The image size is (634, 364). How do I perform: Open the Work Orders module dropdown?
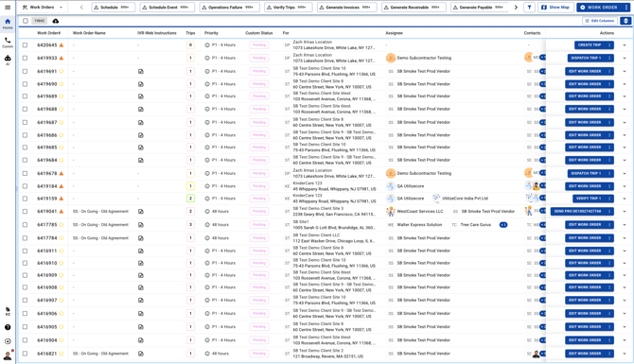point(44,8)
